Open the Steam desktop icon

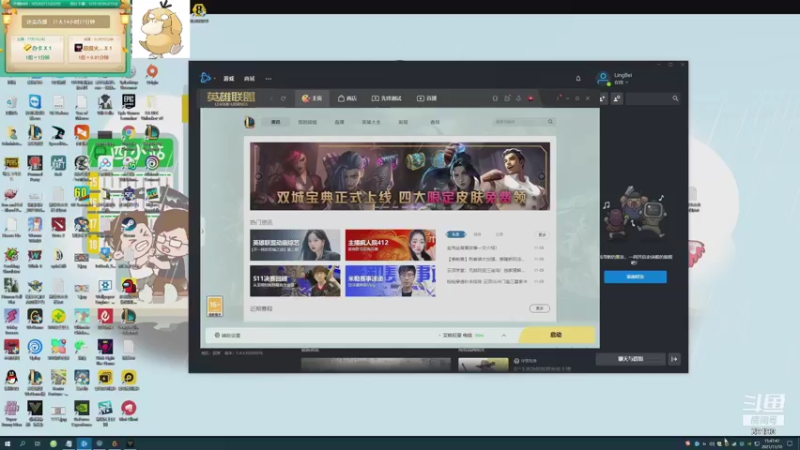[x=129, y=225]
